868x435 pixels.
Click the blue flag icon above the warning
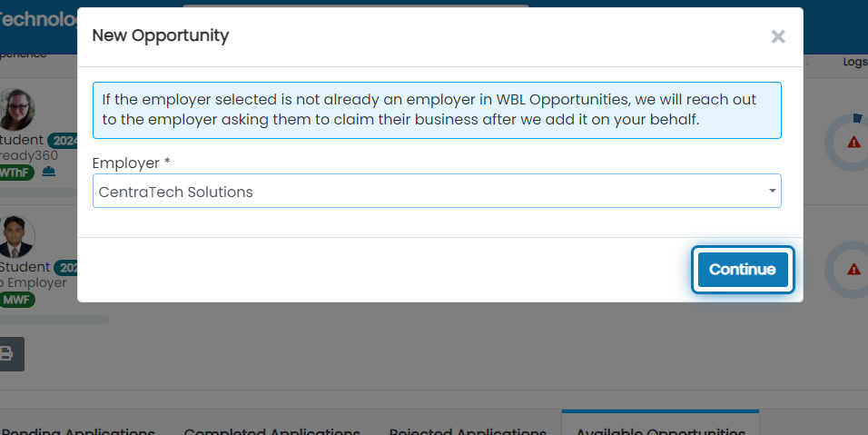tap(857, 118)
